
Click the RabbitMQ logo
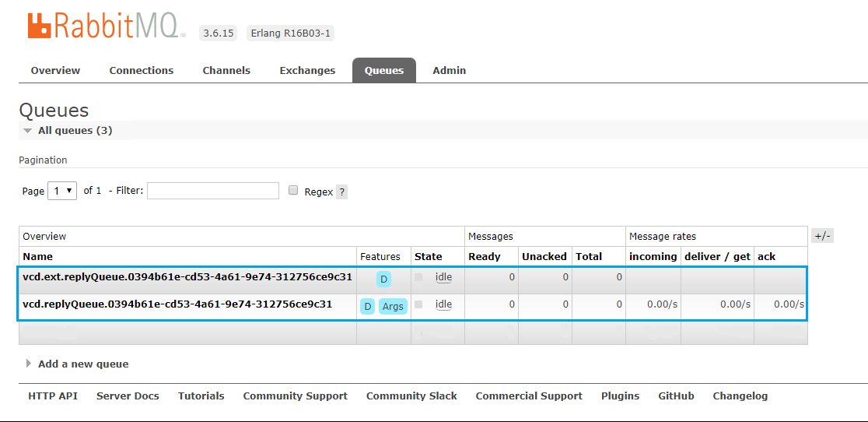107,26
